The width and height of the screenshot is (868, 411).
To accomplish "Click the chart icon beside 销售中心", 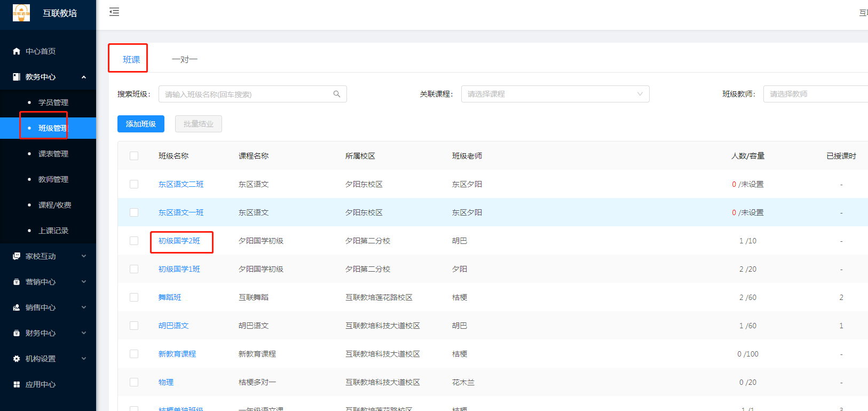I will pyautogui.click(x=17, y=307).
